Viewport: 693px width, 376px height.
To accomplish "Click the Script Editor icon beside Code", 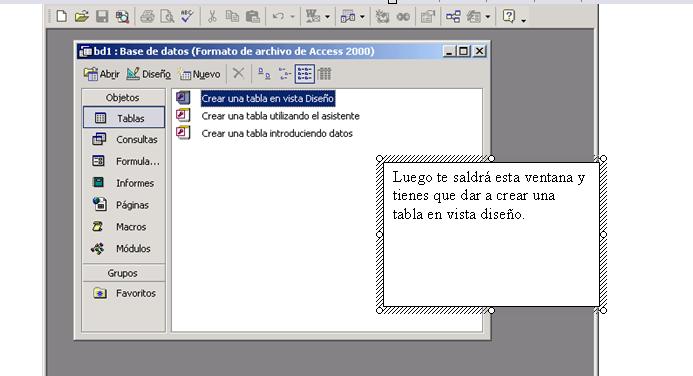I will click(x=403, y=17).
